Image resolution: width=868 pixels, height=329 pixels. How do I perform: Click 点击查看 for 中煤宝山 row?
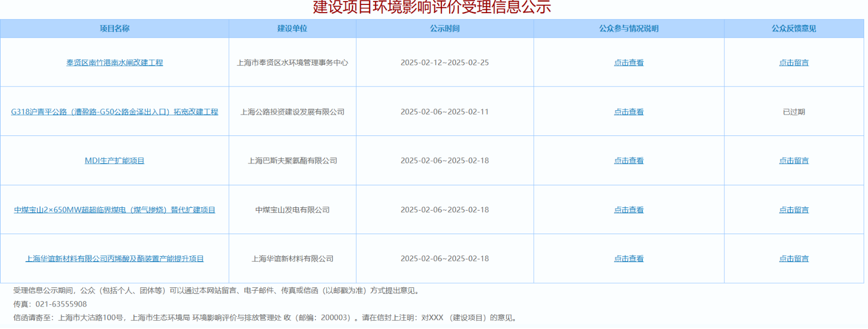coord(629,210)
